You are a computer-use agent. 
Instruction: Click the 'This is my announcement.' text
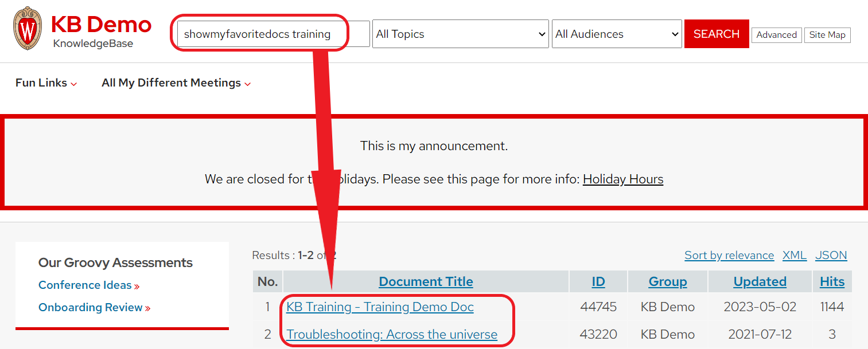pos(434,146)
